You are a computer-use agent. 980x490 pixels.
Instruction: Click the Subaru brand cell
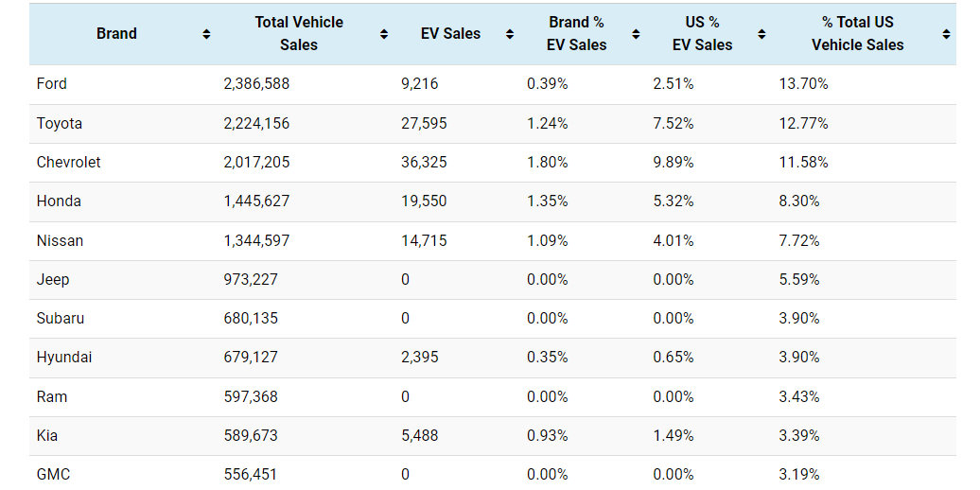pyautogui.click(x=61, y=319)
